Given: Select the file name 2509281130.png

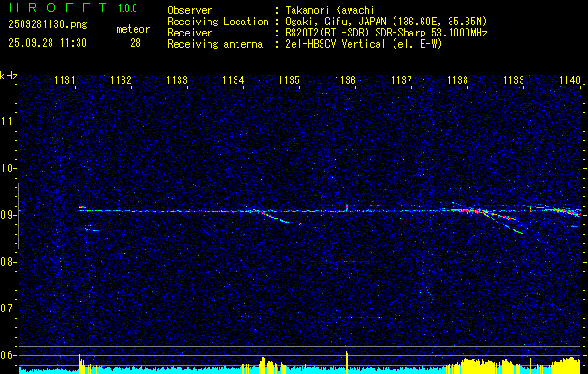Looking at the screenshot, I should pyautogui.click(x=48, y=25).
